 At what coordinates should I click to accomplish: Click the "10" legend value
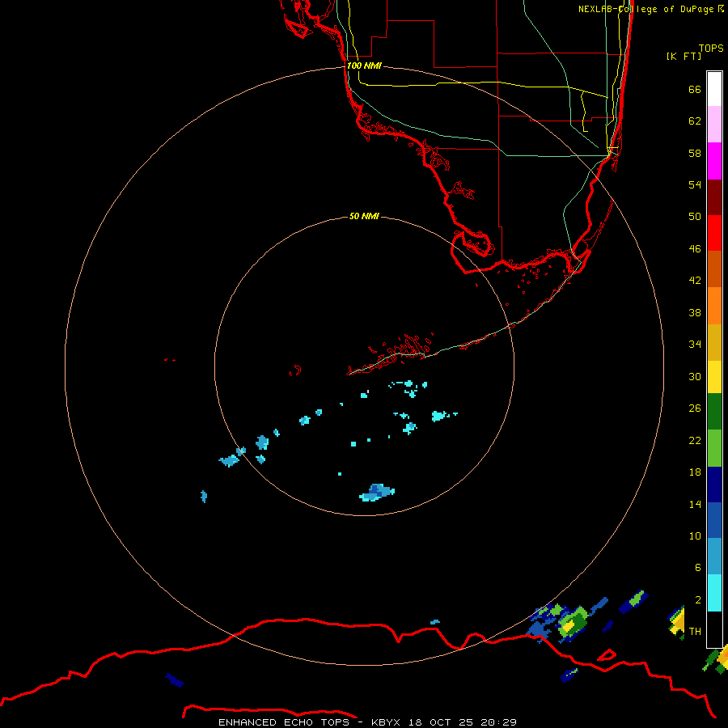[695, 535]
